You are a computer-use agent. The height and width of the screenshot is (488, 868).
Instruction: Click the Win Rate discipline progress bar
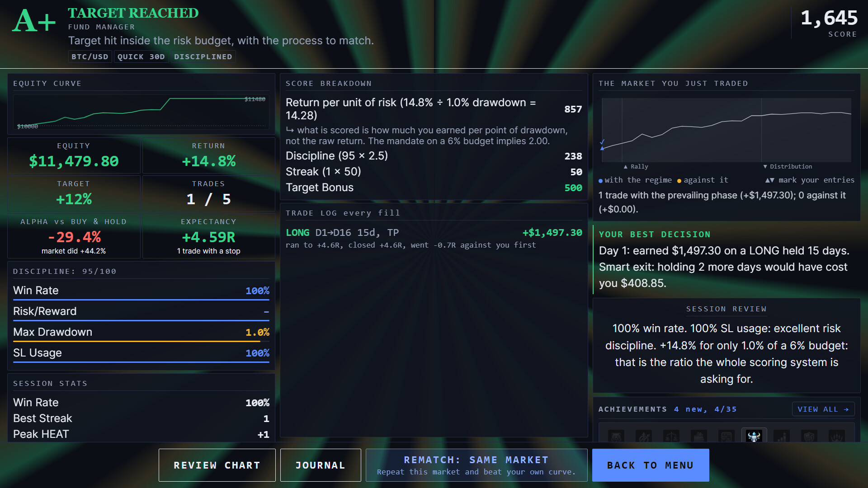tap(141, 300)
